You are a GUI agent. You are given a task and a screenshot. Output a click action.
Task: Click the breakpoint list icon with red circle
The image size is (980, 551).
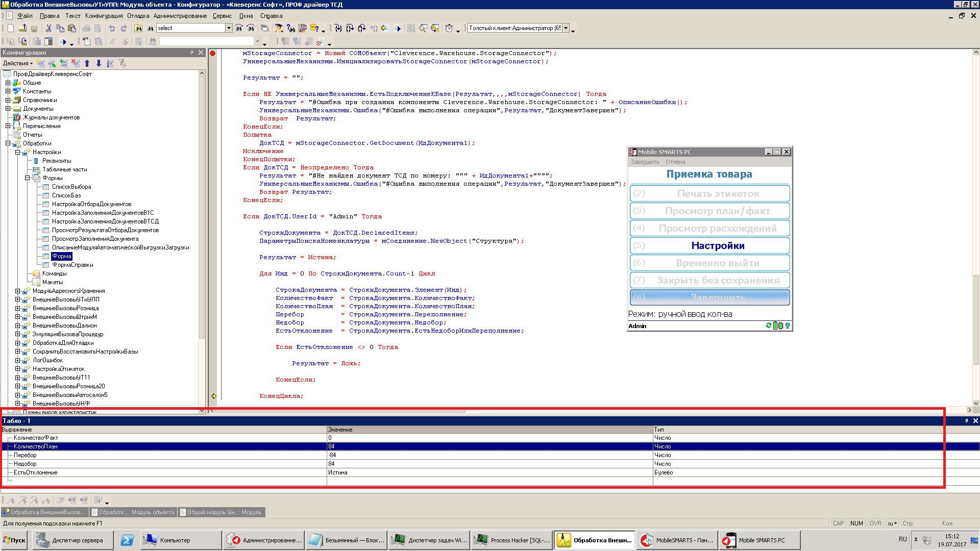pos(321,42)
